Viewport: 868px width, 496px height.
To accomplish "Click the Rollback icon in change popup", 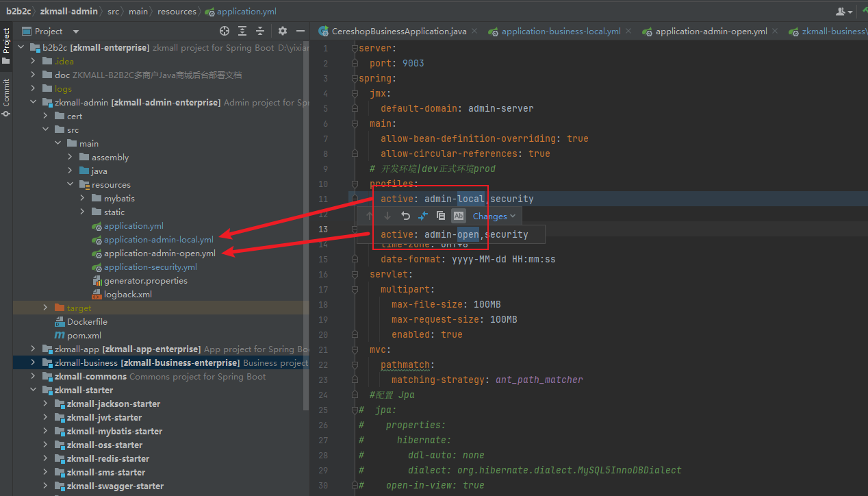I will 405,216.
